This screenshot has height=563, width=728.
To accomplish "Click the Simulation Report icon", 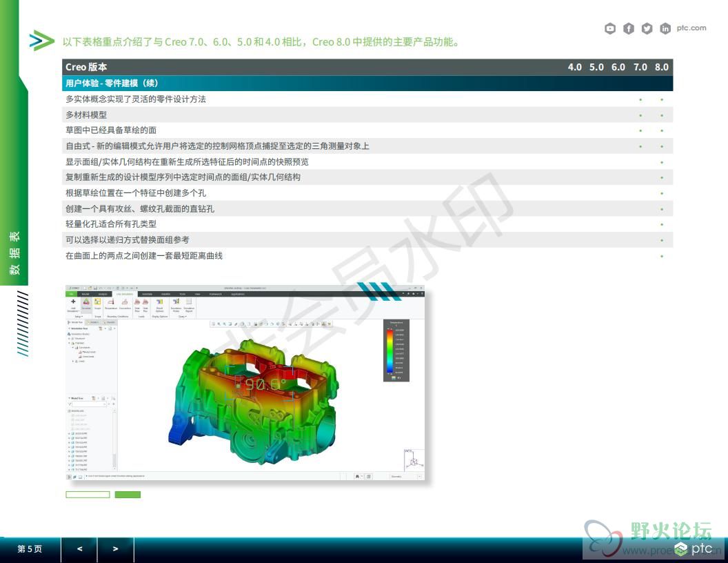I will pos(189,302).
